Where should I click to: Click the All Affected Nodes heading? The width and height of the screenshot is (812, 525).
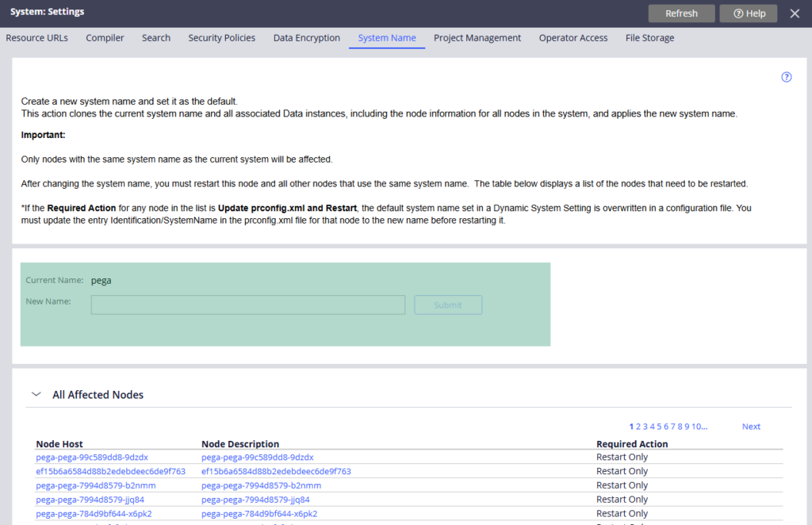tap(98, 394)
